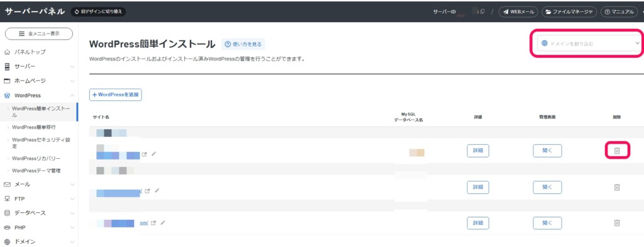The height and width of the screenshot is (247, 644).
Task: Expand the メール chevron
Action: coord(72,185)
